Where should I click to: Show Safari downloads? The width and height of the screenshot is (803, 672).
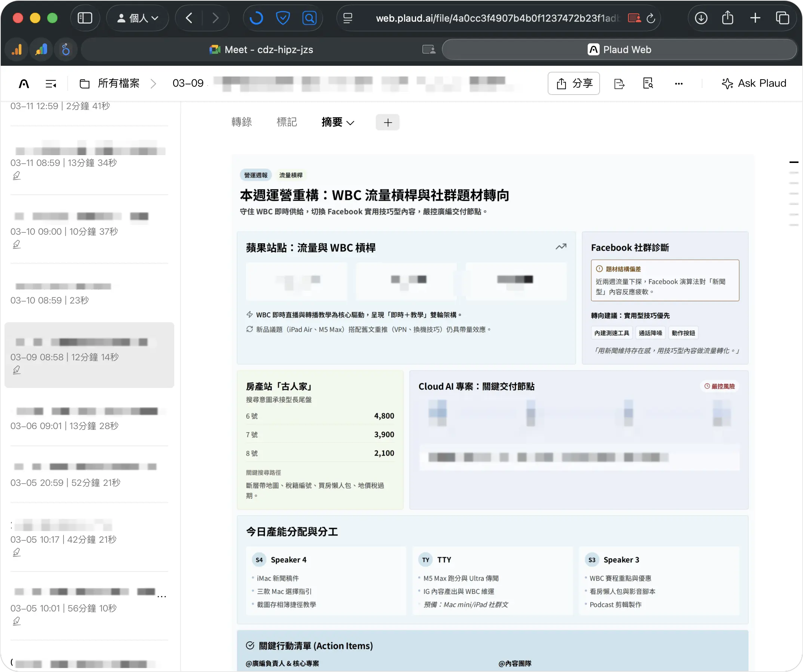click(701, 18)
